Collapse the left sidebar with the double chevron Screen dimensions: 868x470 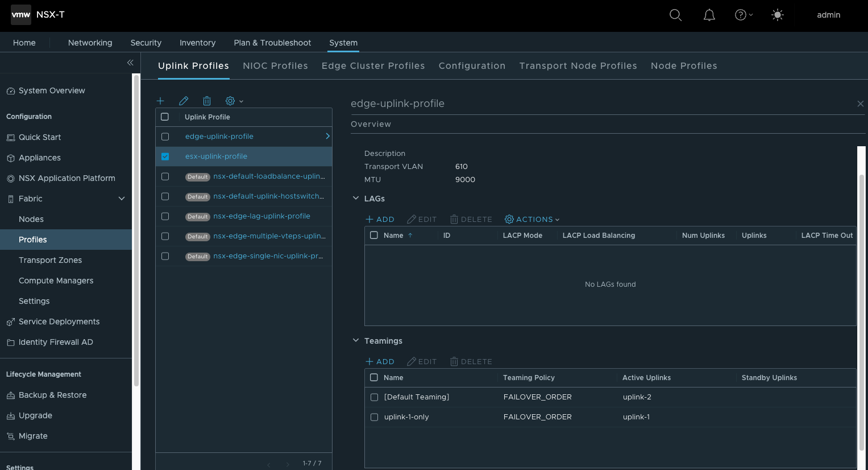[x=130, y=63]
